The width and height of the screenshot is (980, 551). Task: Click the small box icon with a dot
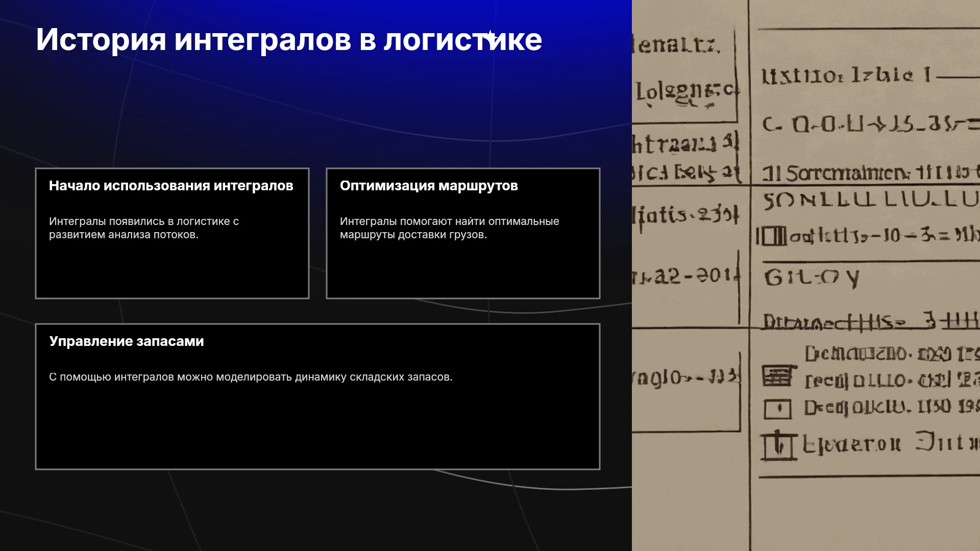pos(777,409)
